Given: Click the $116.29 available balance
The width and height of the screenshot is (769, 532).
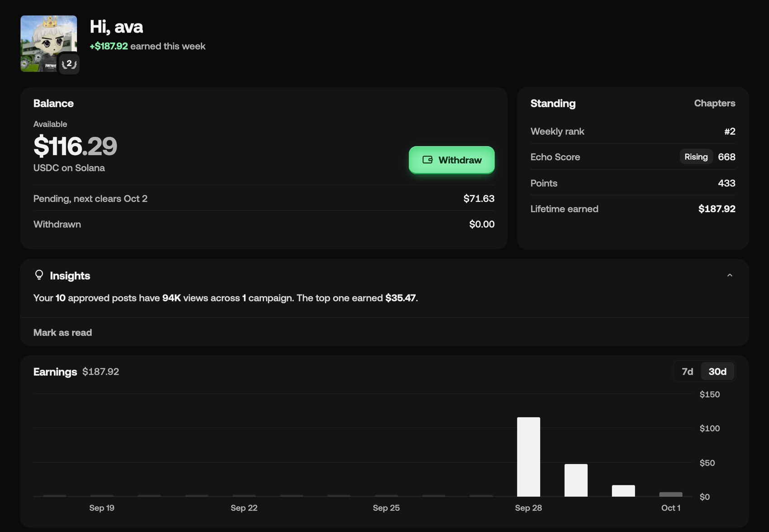Looking at the screenshot, I should pyautogui.click(x=75, y=146).
